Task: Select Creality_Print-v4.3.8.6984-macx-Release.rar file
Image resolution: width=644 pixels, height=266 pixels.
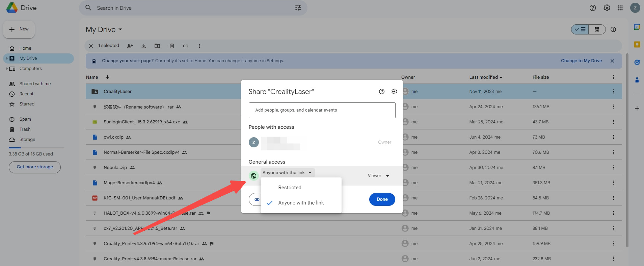Action: pos(150,259)
